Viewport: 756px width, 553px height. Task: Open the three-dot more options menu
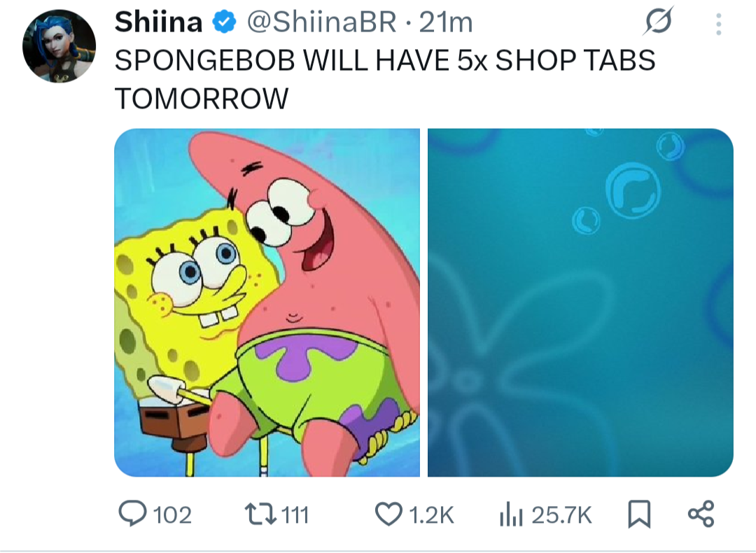[718, 24]
